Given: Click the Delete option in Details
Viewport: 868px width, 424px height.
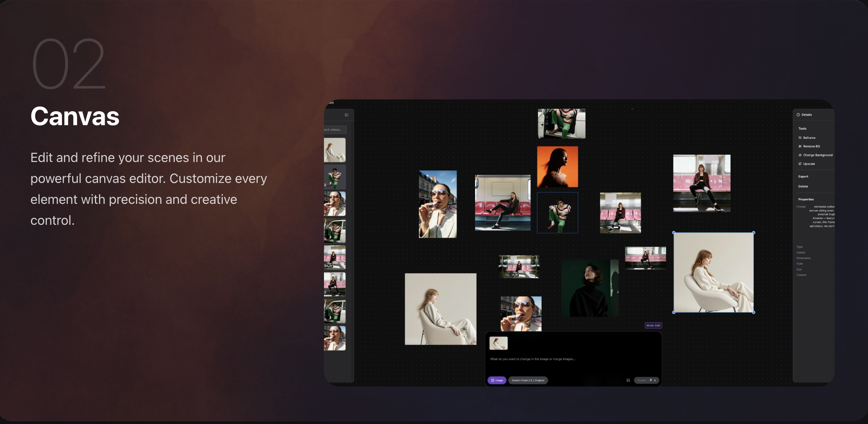Looking at the screenshot, I should click(803, 186).
